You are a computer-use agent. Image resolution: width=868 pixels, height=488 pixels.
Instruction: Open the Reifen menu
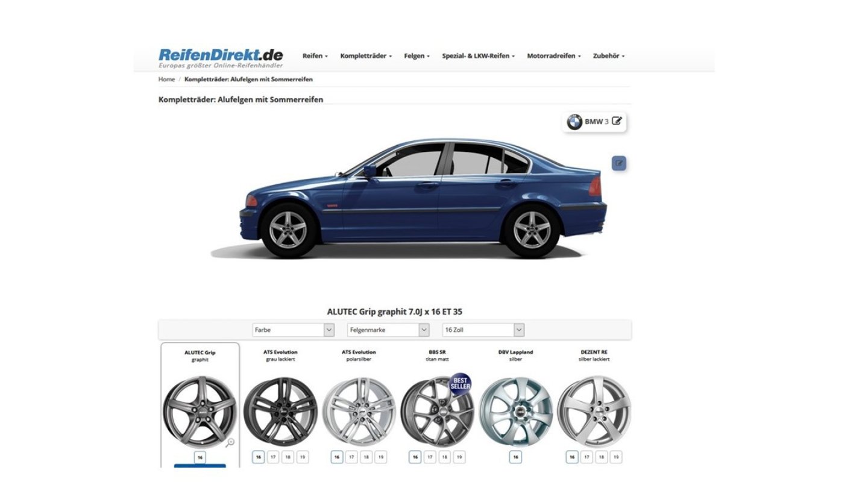pos(314,55)
